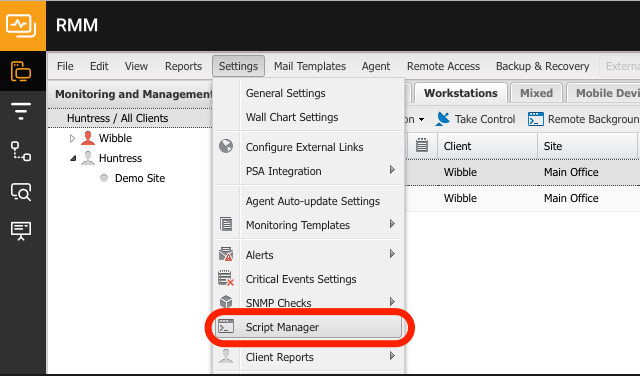Select the first Wibble Main Office row
640x376 pixels.
pos(523,172)
